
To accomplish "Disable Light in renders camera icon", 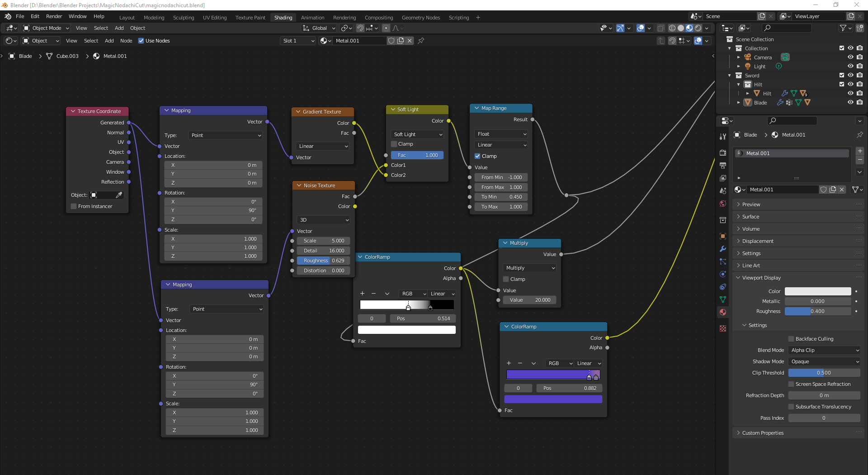I will [859, 66].
